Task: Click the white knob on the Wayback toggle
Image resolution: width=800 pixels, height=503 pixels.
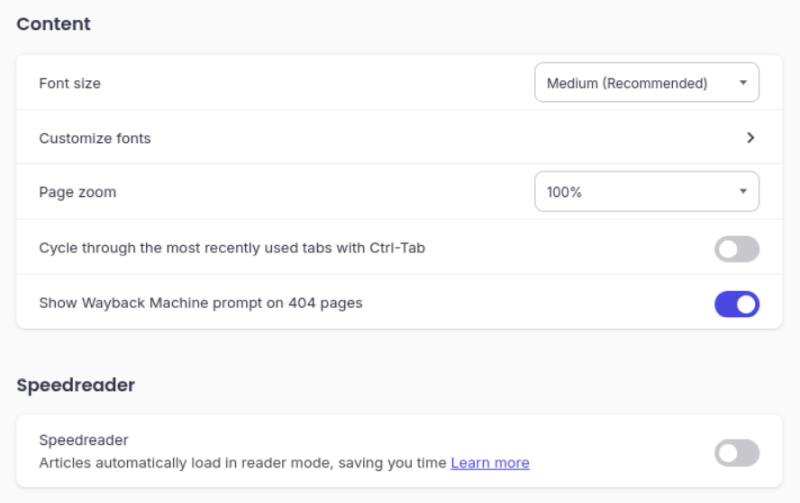Action: 746,304
